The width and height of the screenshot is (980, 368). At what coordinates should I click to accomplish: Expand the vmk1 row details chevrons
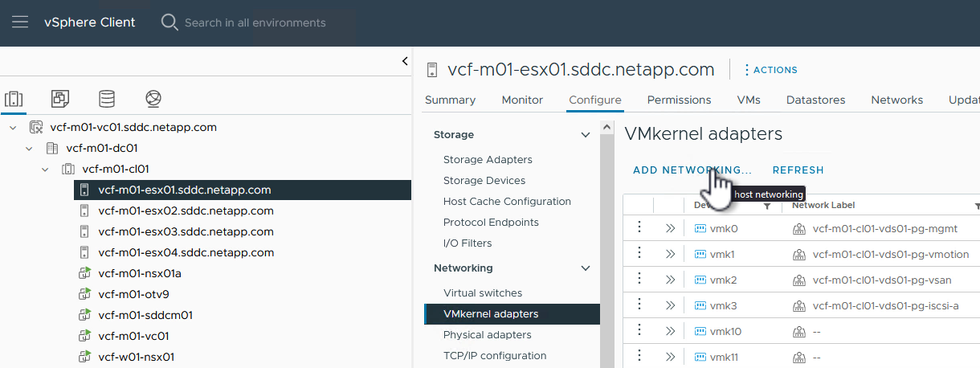pos(670,254)
